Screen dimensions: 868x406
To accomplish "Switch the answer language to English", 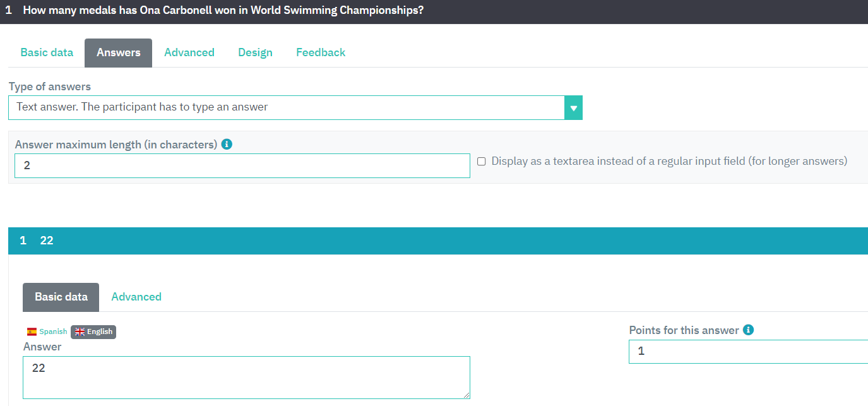I will pyautogui.click(x=93, y=331).
